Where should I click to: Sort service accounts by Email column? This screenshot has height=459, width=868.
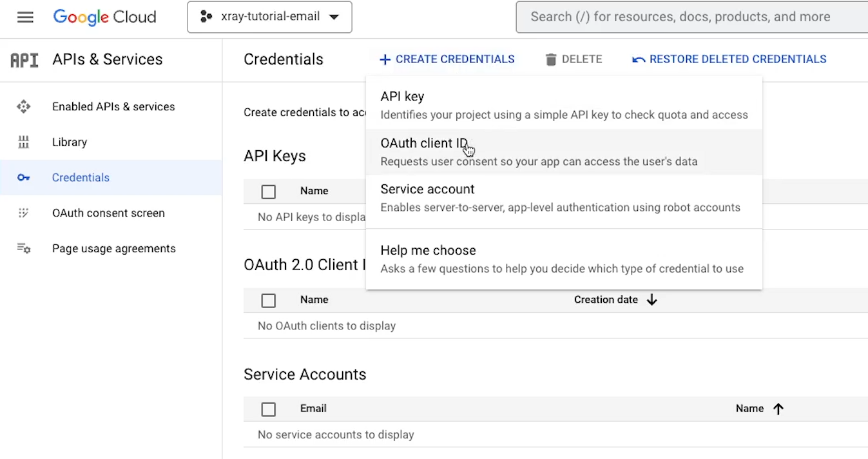313,408
